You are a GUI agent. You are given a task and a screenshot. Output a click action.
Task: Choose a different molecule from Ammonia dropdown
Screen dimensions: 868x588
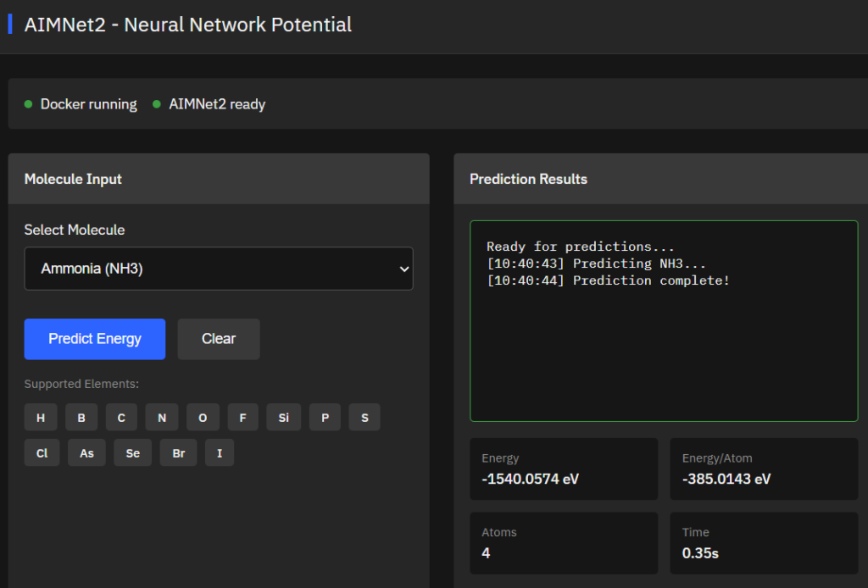coord(218,268)
